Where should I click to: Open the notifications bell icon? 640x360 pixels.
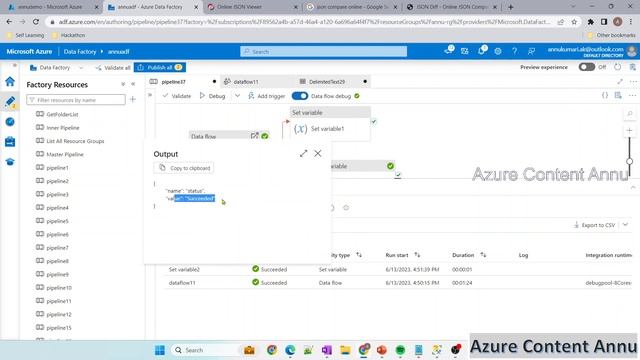[482, 51]
